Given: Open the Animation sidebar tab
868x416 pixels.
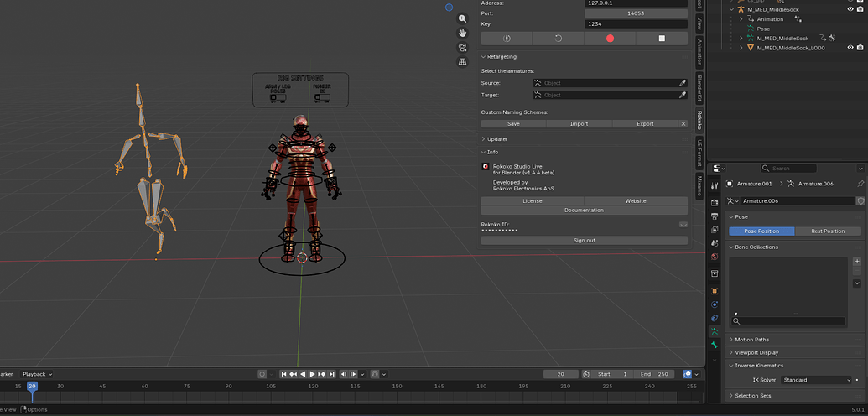Looking at the screenshot, I should [x=699, y=52].
